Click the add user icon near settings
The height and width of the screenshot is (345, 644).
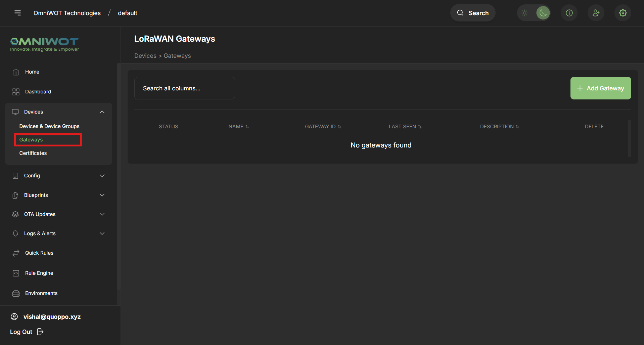(x=596, y=13)
